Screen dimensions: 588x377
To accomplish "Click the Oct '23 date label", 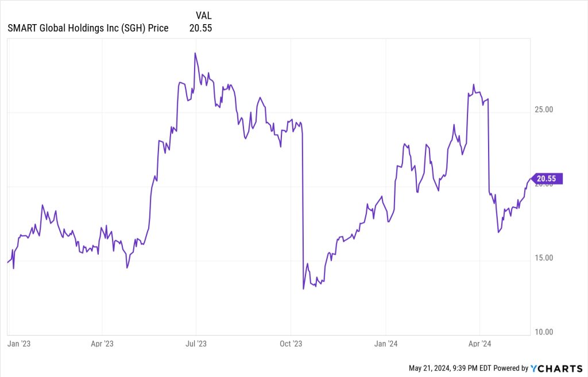I will pyautogui.click(x=291, y=344).
